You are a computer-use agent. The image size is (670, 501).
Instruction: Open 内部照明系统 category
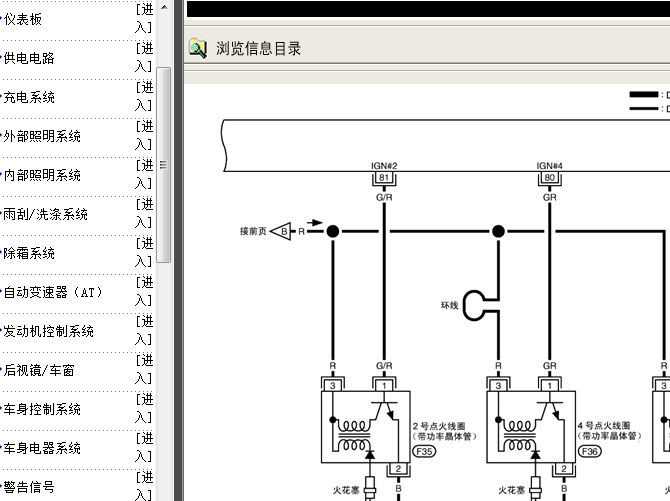pos(42,175)
